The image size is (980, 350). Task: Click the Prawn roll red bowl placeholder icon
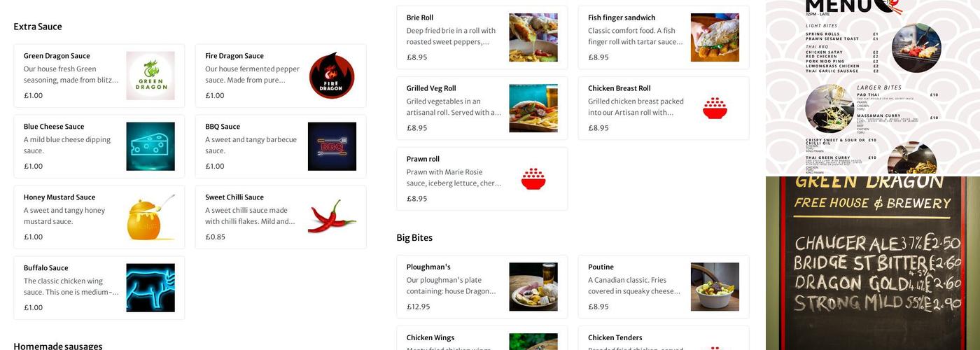point(533,178)
